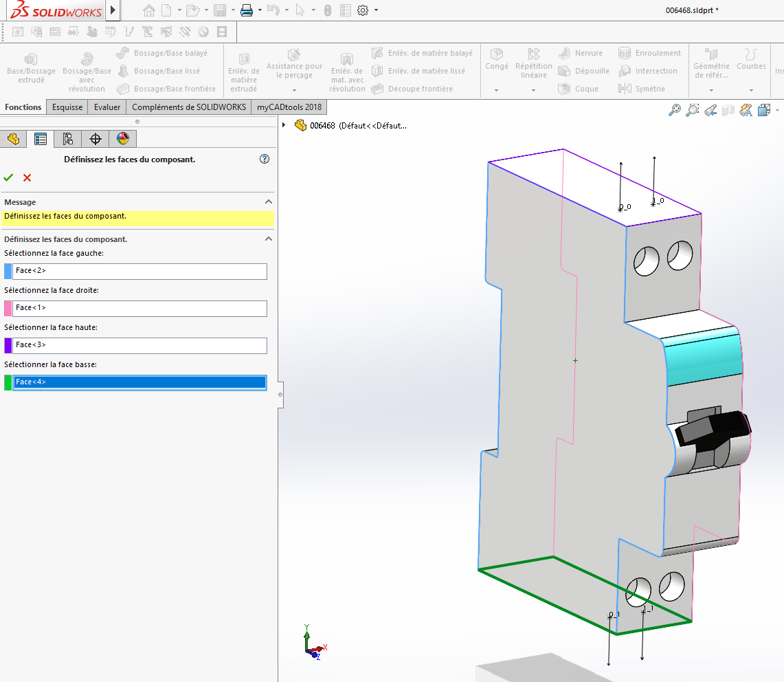Image resolution: width=784 pixels, height=682 pixels.
Task: Expand the SOLIDWORKS menu arrow
Action: click(113, 10)
